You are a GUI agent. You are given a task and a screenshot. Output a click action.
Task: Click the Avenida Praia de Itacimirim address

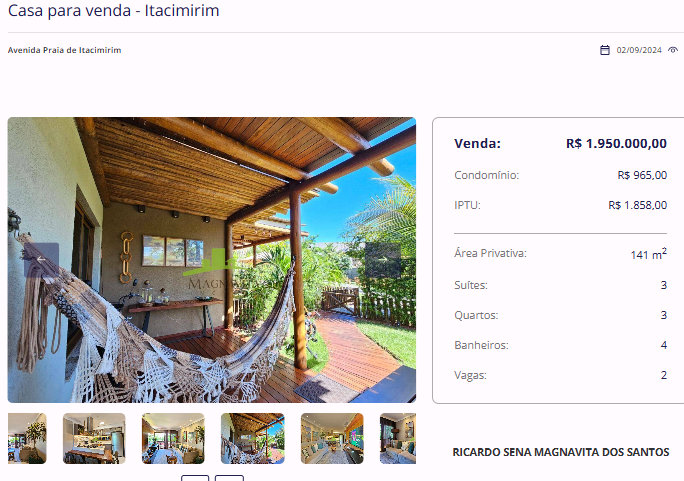click(65, 50)
